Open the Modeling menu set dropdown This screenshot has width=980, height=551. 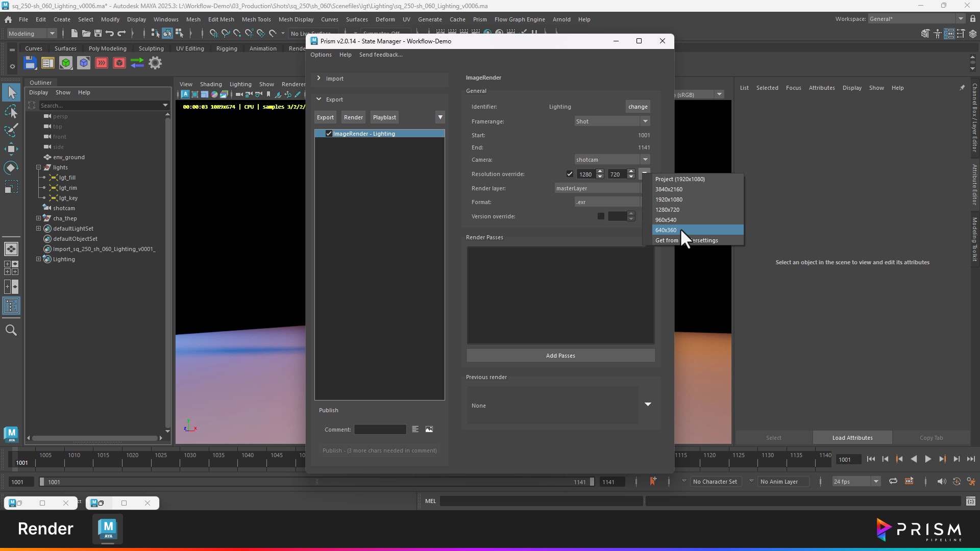coord(32,34)
